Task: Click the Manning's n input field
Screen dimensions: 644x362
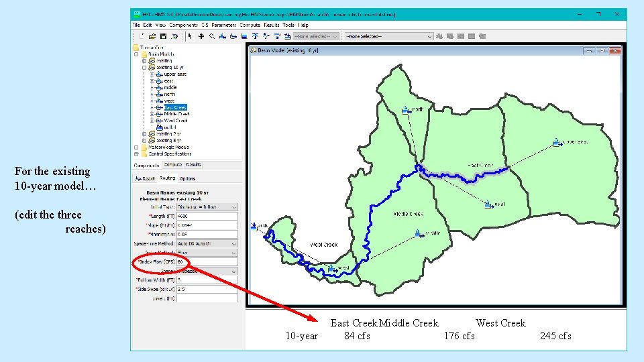Action: click(207, 235)
